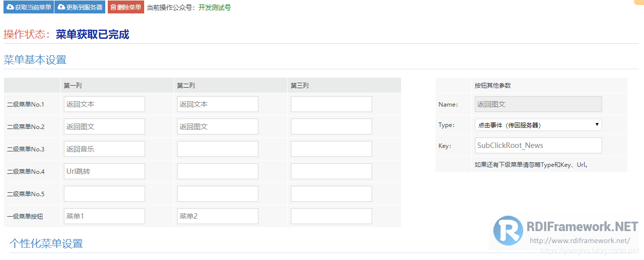Select 第三列 二级菜单No.2 empty field
The width and height of the screenshot is (644, 260).
(x=331, y=127)
